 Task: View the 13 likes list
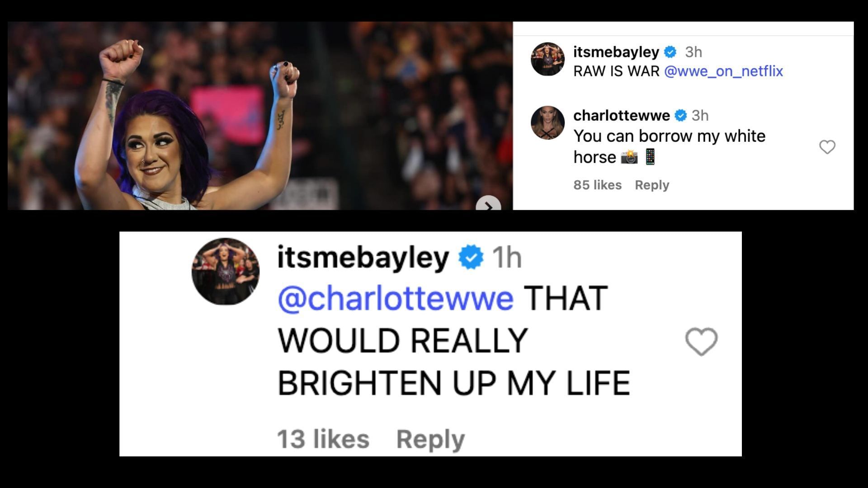click(323, 439)
